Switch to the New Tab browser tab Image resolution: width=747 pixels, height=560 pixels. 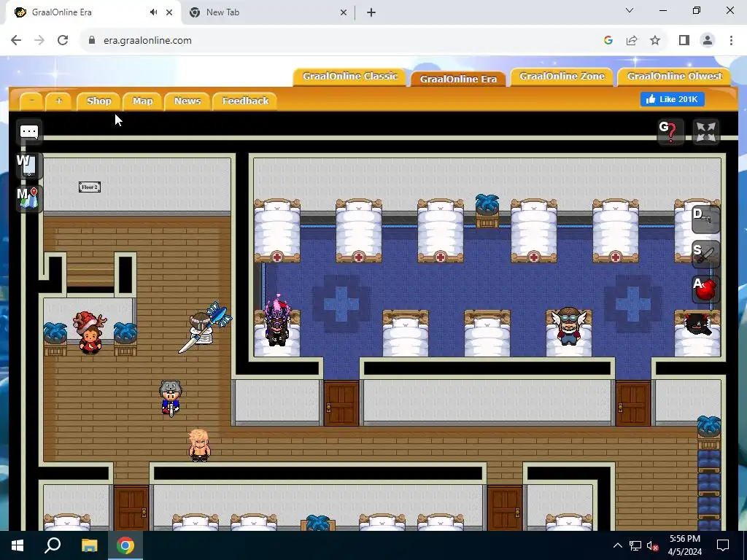267,12
